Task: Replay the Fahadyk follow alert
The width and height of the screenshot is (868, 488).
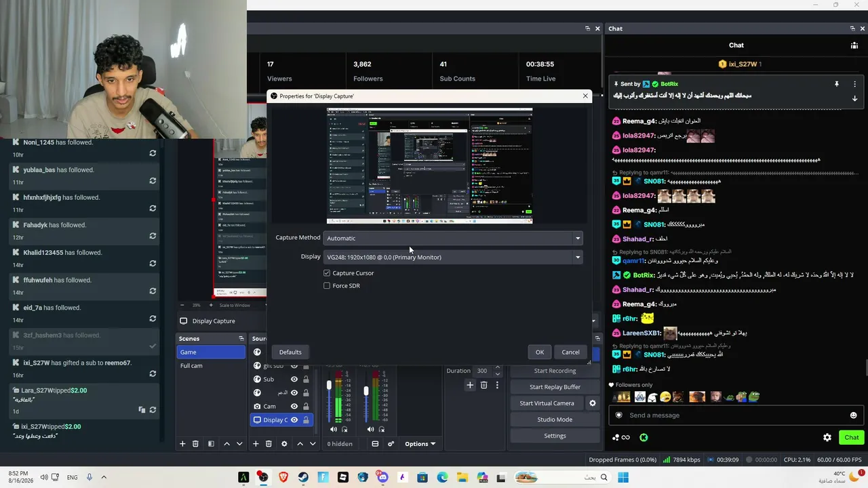Action: click(x=153, y=236)
